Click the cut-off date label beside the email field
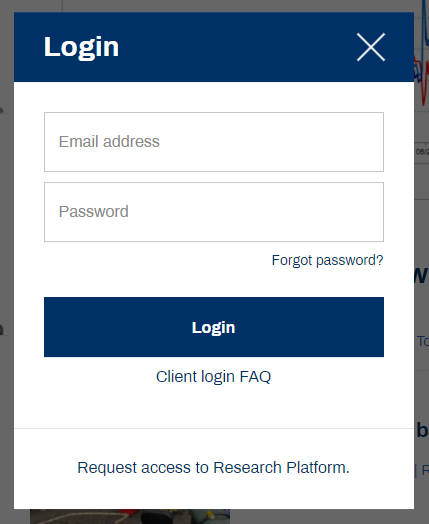Image resolution: width=429 pixels, height=524 pixels. 422,152
